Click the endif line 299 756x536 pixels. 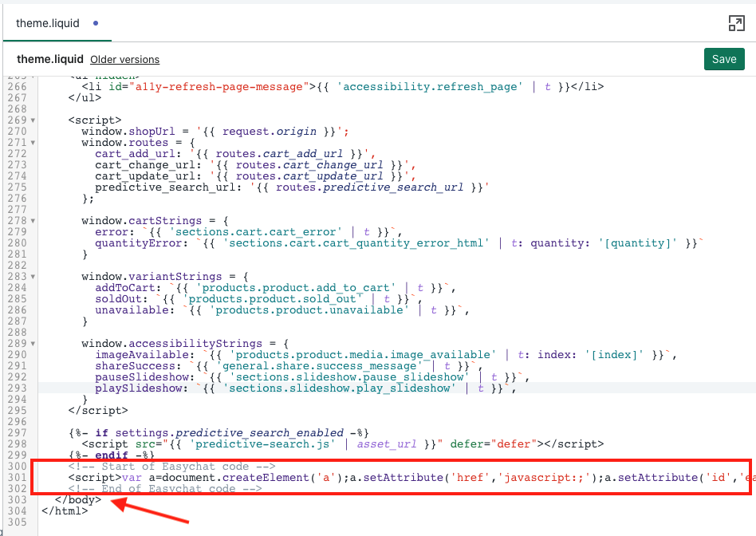coord(112,455)
